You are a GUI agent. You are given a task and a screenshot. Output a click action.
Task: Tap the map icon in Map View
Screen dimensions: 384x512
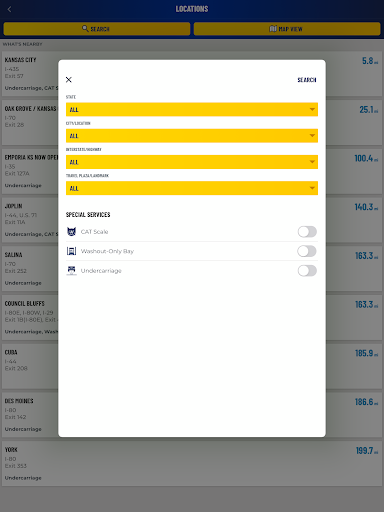pyautogui.click(x=273, y=29)
